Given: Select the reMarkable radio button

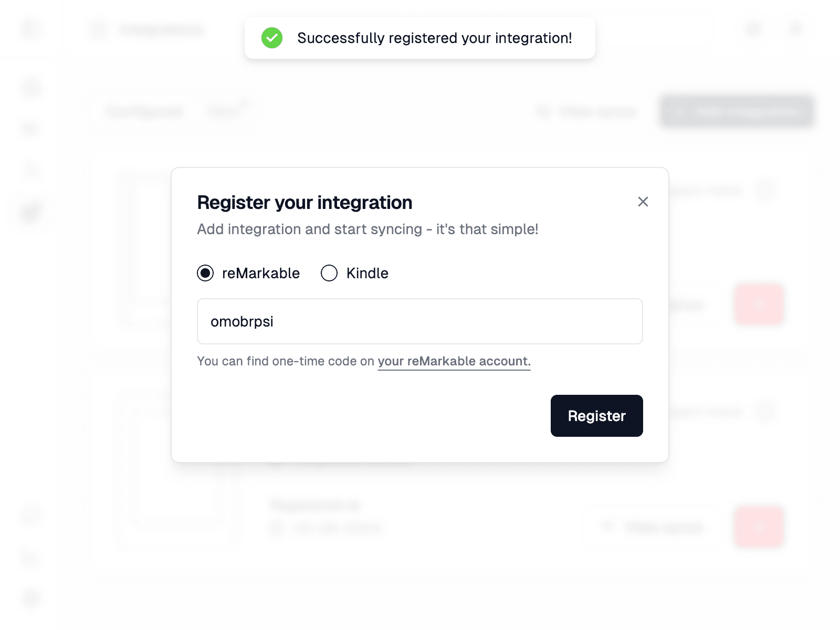Looking at the screenshot, I should point(205,273).
